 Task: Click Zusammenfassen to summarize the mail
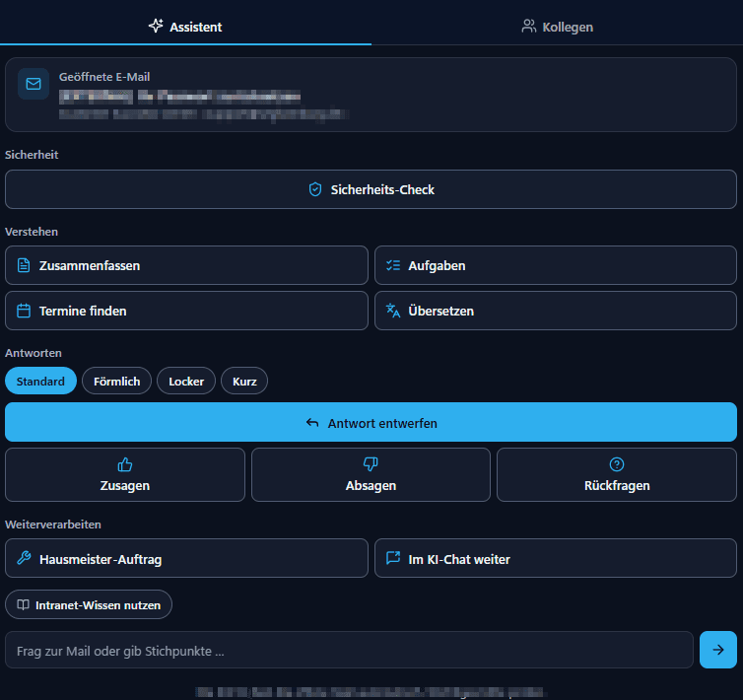coord(186,265)
